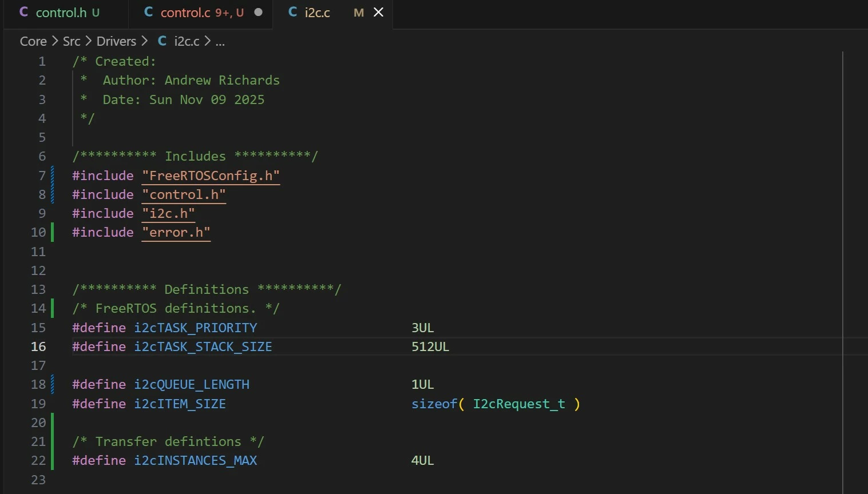Screen dimensions: 868x494
Task: Click the C file icon on i2c.c tab
Action: (x=292, y=12)
